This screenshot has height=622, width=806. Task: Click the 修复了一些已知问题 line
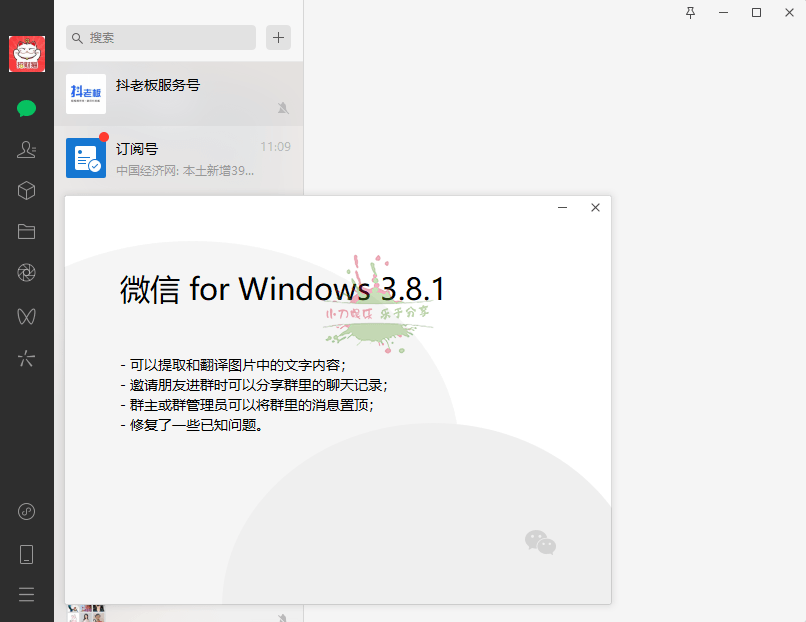[192, 426]
